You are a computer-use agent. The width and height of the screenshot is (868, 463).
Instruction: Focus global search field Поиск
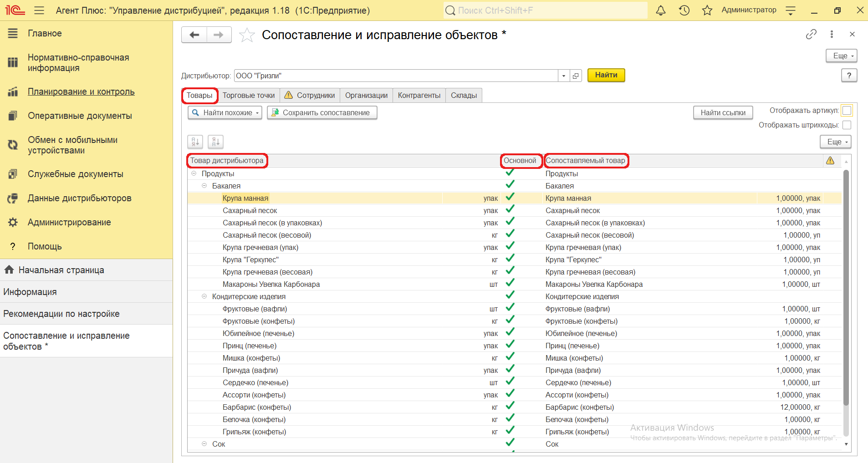[x=545, y=10]
